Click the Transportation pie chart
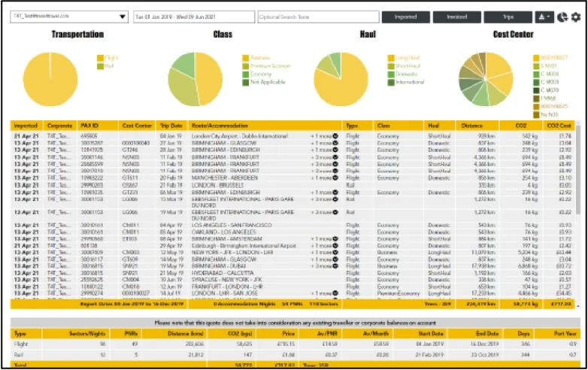This screenshot has height=370, width=588. click(50, 79)
